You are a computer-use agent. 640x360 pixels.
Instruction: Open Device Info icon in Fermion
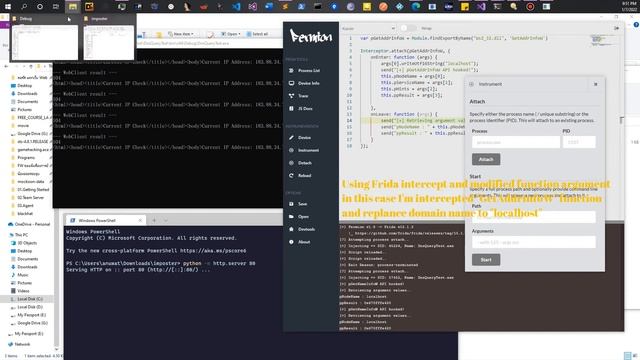point(291,83)
